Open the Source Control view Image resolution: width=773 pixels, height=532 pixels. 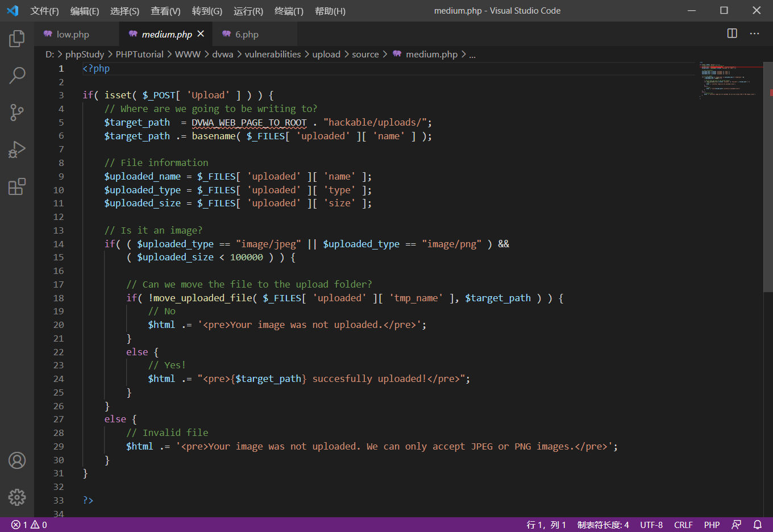(17, 112)
